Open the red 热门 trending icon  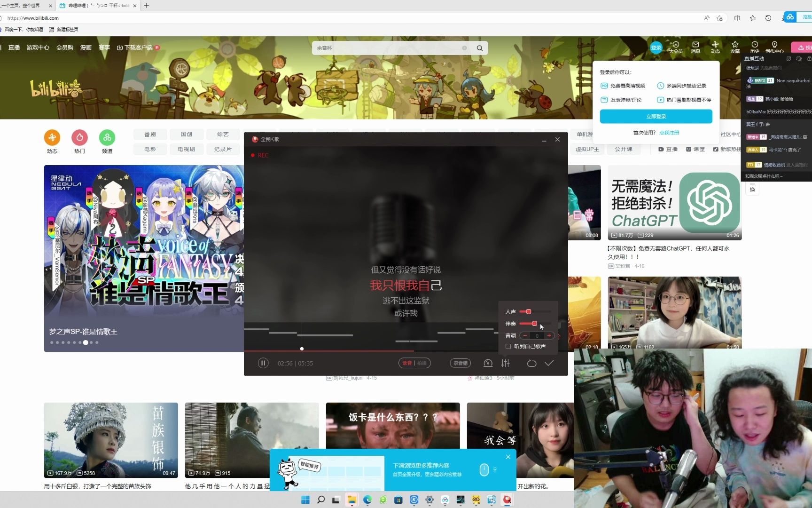(79, 137)
